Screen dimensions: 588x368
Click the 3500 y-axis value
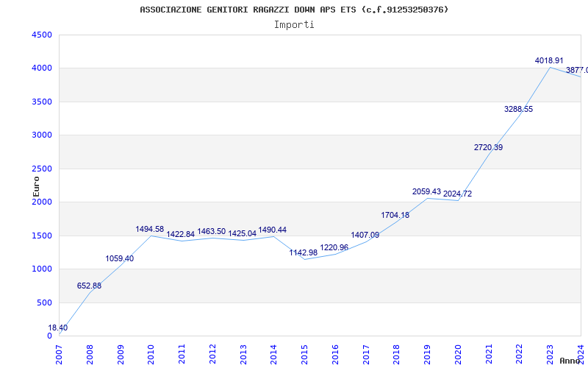pyautogui.click(x=42, y=102)
